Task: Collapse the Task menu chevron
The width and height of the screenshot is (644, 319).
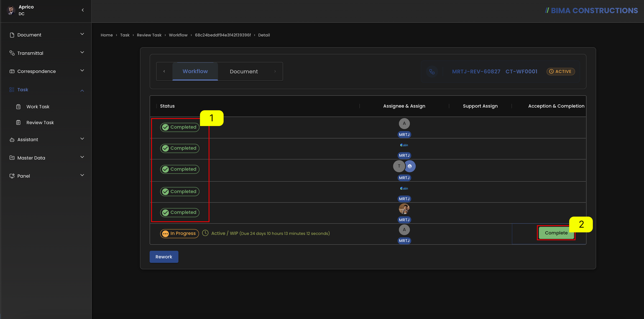Action: click(x=82, y=90)
